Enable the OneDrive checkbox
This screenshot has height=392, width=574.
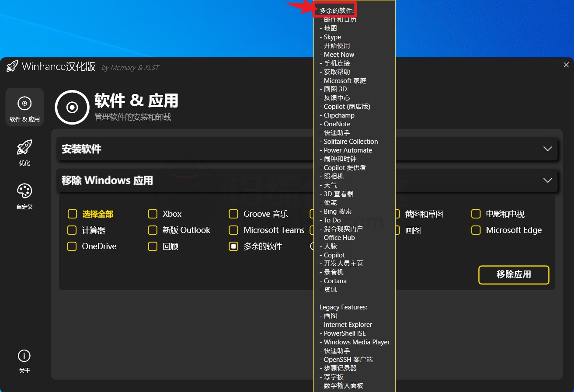pyautogui.click(x=72, y=246)
